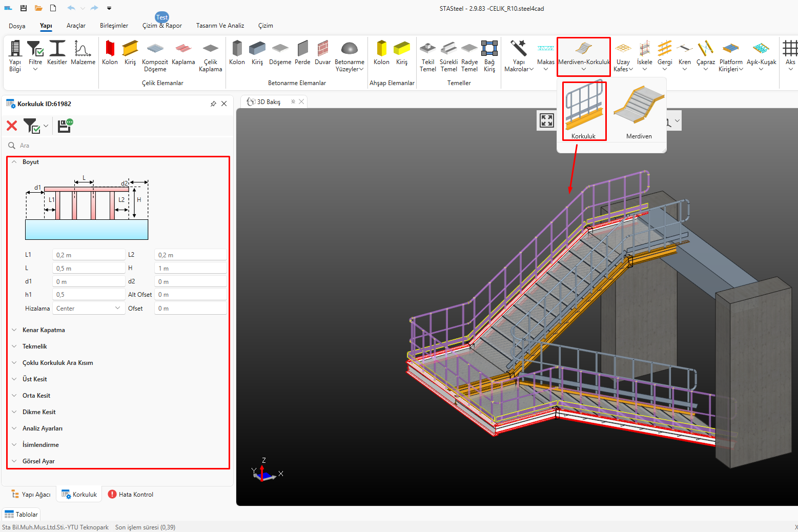Screen dimensions: 798x532
Task: Click the Tablolar button
Action: 21,515
